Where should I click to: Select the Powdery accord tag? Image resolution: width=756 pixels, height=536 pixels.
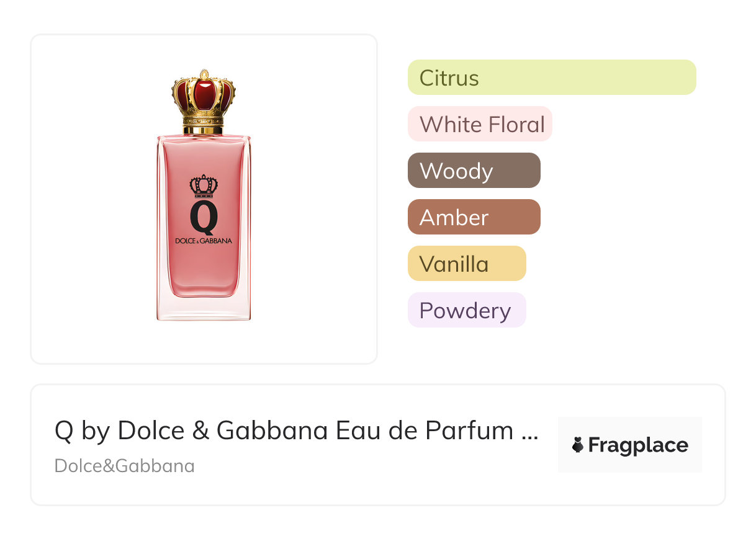pos(466,310)
